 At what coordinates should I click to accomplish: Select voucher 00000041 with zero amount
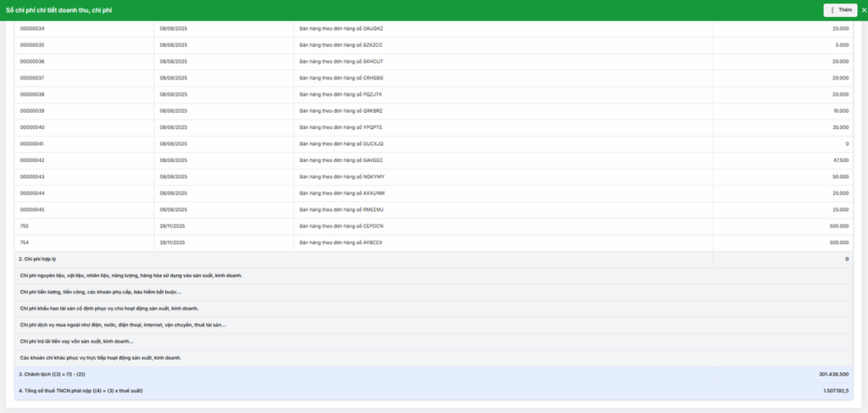point(32,144)
